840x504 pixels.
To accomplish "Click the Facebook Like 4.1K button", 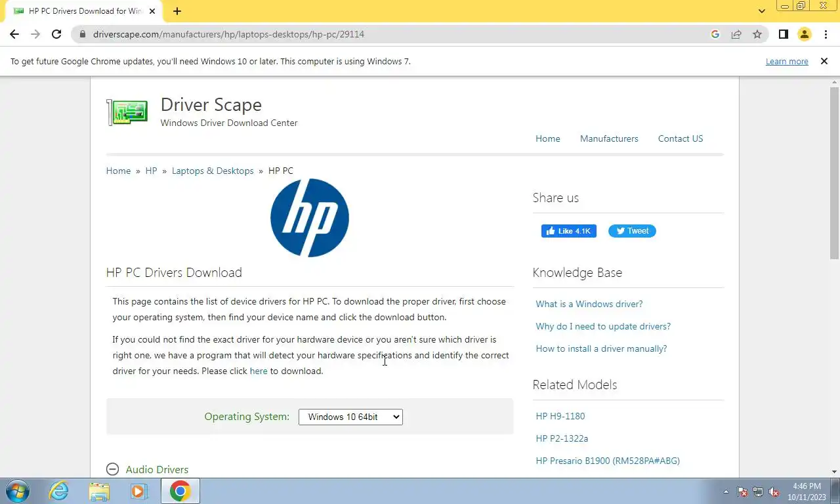I will click(569, 231).
